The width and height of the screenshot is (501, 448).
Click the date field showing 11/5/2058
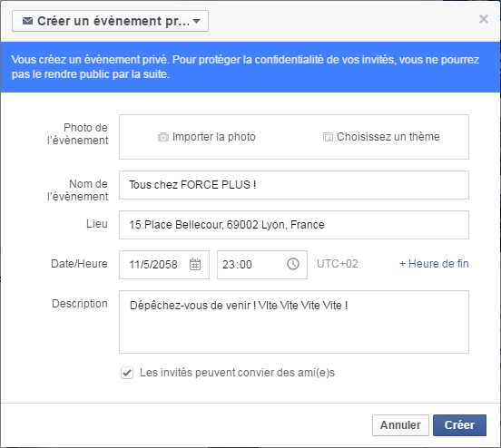pos(164,265)
